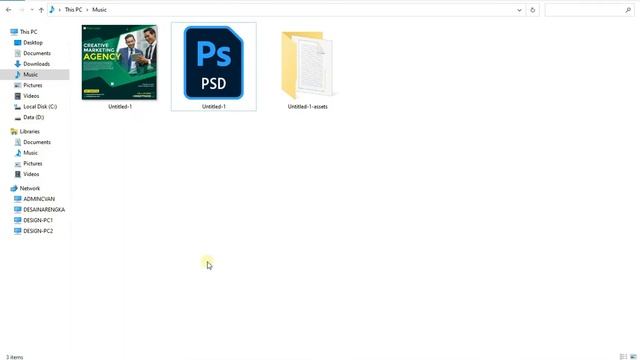Select the Photoshop PSD file icon
Viewport: 640px width, 360px height.
click(213, 62)
